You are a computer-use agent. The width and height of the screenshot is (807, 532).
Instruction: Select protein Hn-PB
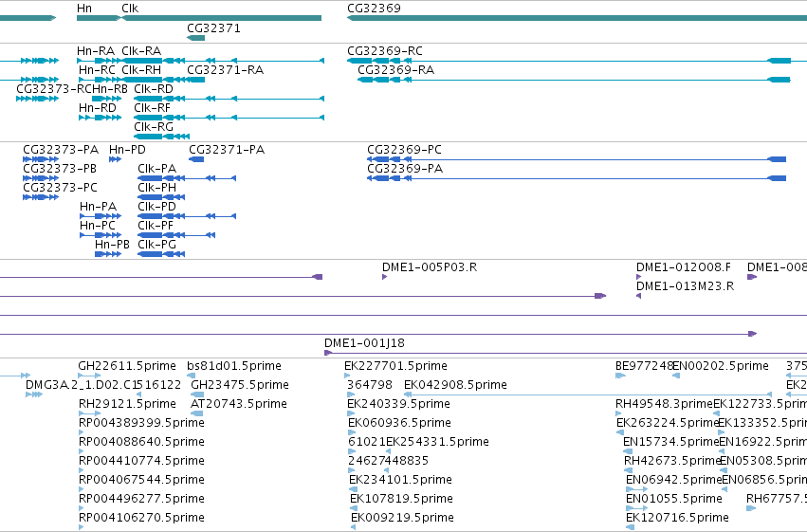[112, 245]
